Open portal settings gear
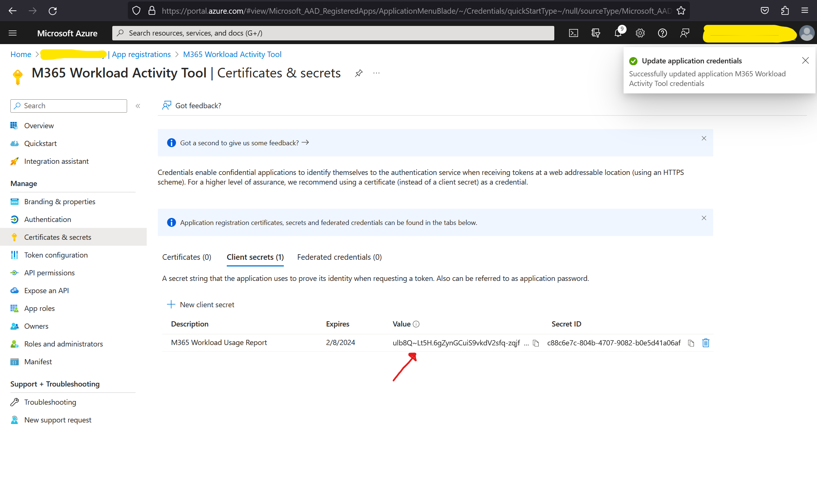 click(640, 33)
